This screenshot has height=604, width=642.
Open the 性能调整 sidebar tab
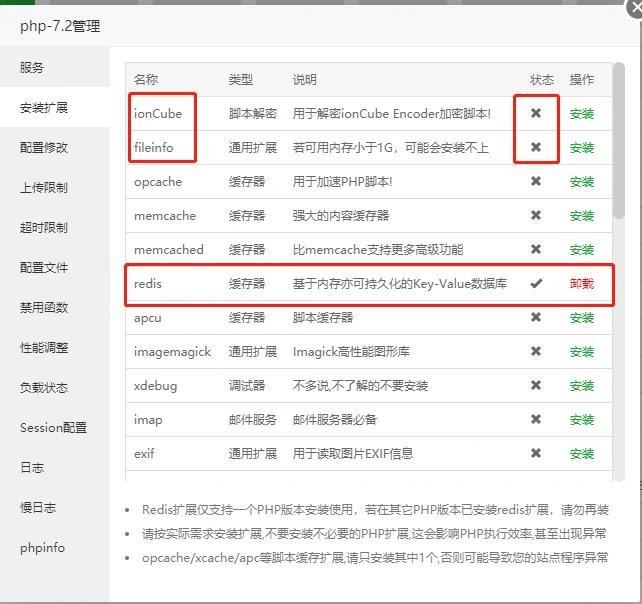coord(44,347)
